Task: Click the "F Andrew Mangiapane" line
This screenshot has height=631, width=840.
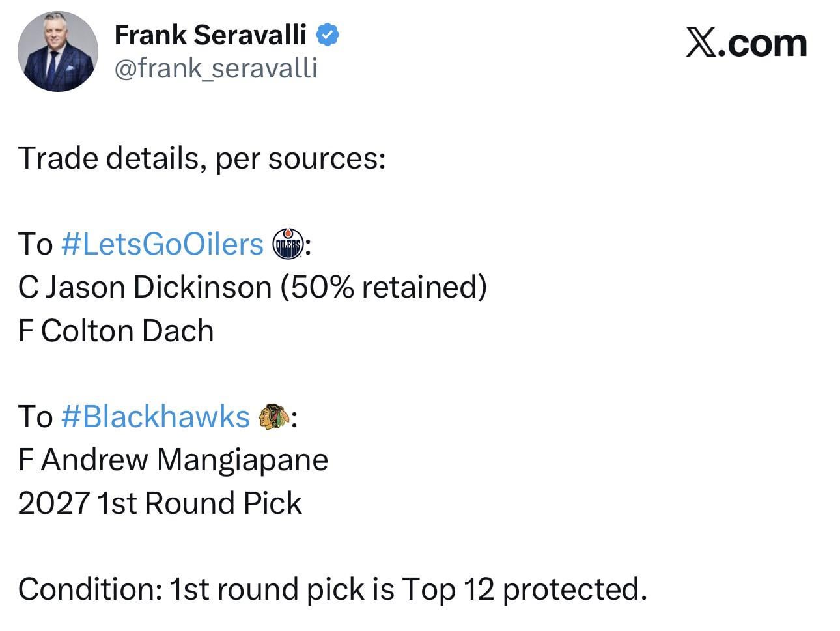Action: pos(173,460)
